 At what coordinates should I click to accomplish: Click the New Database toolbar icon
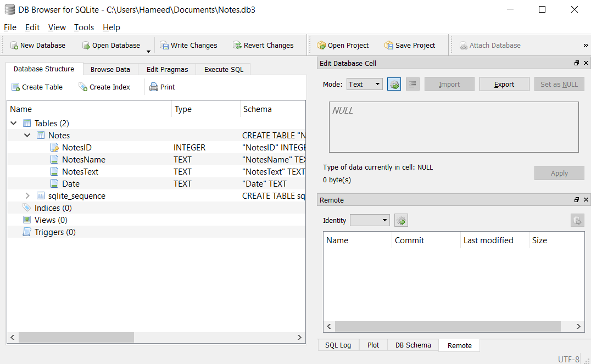click(14, 46)
